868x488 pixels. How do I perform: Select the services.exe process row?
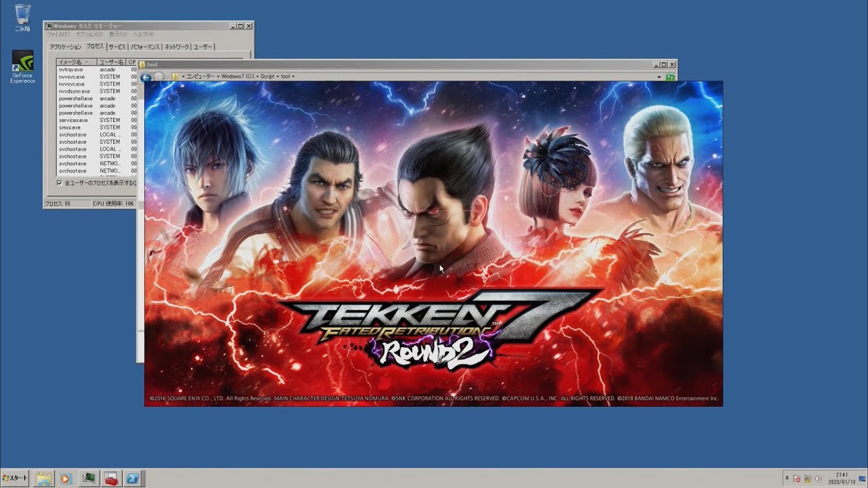(96, 120)
